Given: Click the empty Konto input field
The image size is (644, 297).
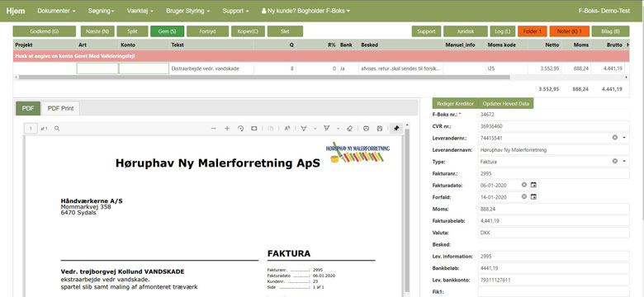Looking at the screenshot, I should [144, 68].
